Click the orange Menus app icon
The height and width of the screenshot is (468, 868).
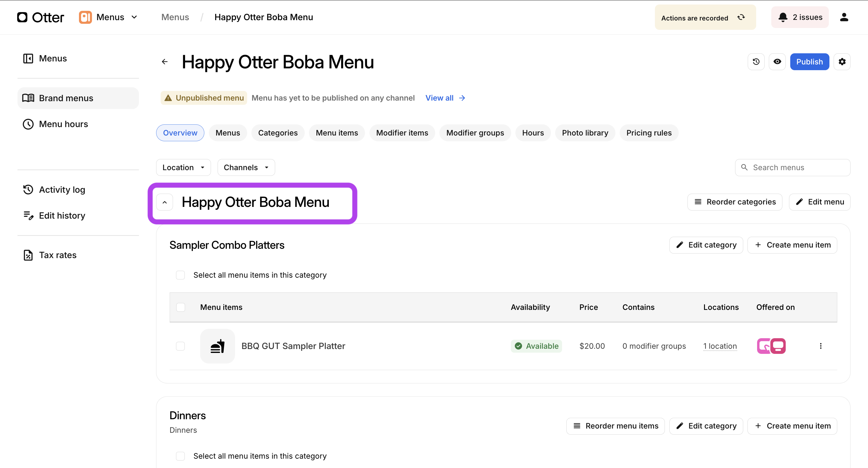coord(85,17)
